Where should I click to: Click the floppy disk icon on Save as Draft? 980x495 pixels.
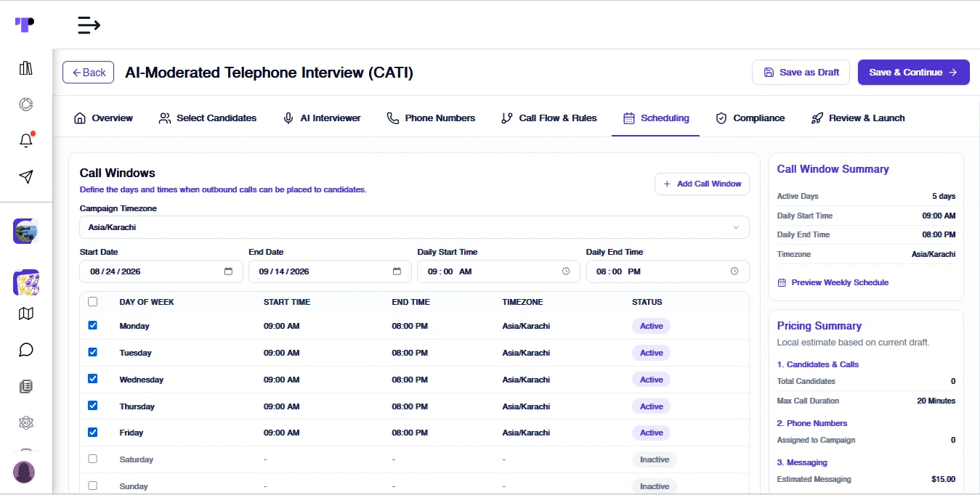(769, 73)
